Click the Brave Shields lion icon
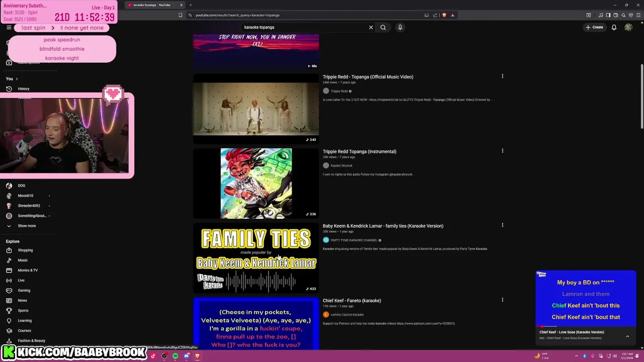The height and width of the screenshot is (362, 644). 444,15
